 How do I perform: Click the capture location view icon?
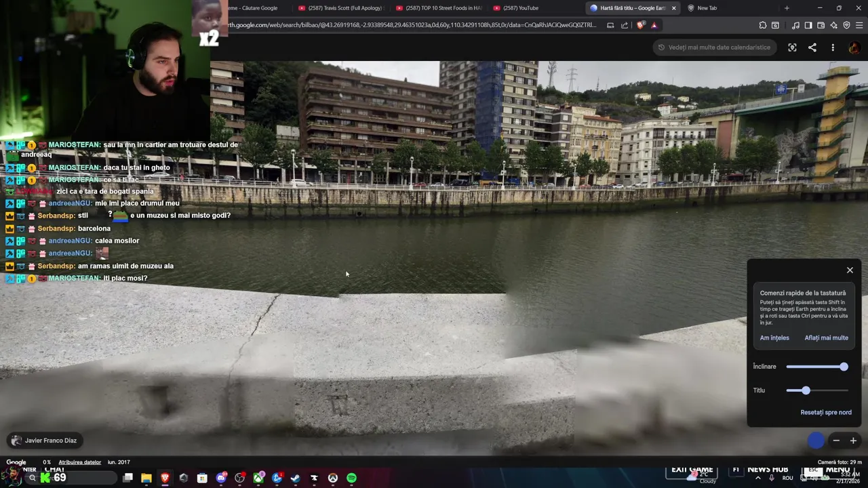click(792, 47)
